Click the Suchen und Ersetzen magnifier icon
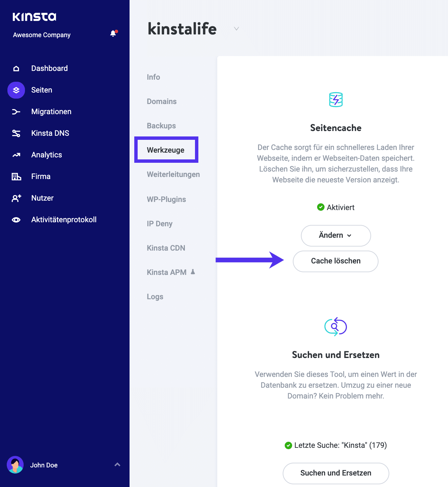The image size is (448, 487). click(335, 326)
